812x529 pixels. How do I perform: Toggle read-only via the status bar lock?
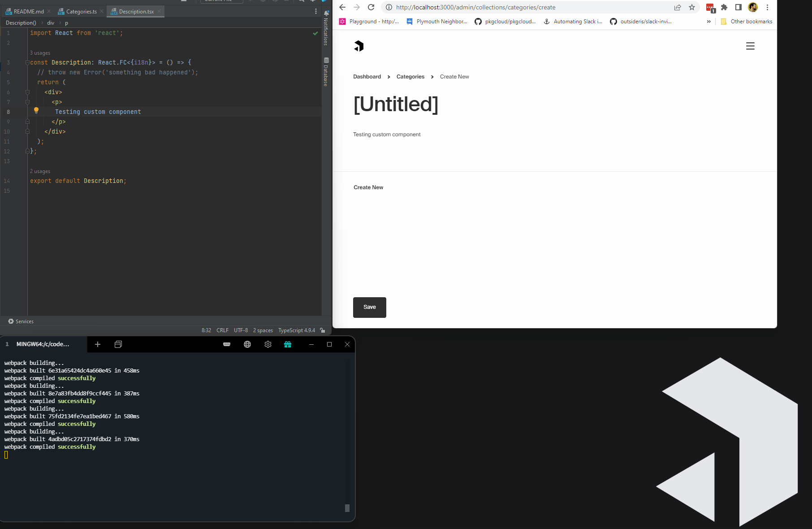click(322, 330)
